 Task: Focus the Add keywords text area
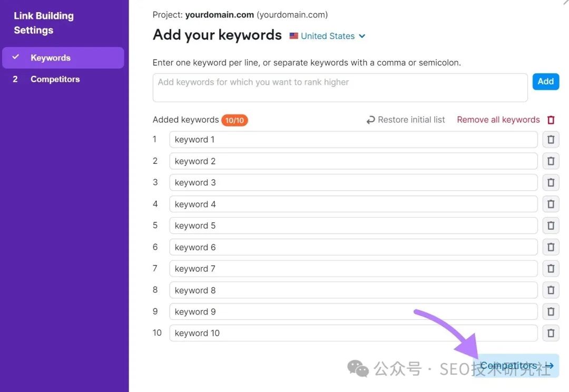tap(340, 87)
